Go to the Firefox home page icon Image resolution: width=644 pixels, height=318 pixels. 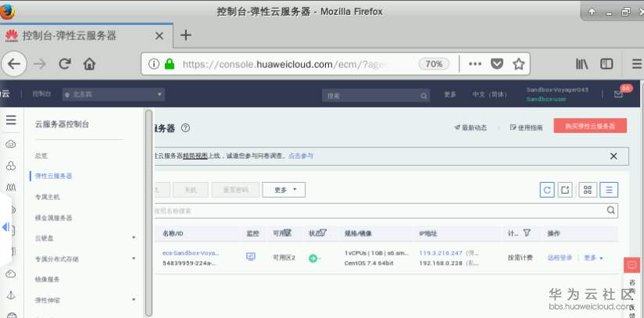click(89, 64)
